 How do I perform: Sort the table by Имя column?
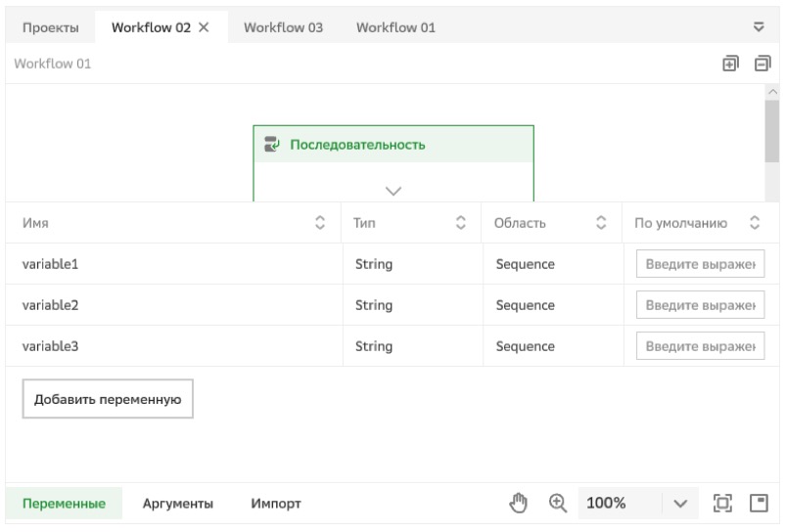319,224
